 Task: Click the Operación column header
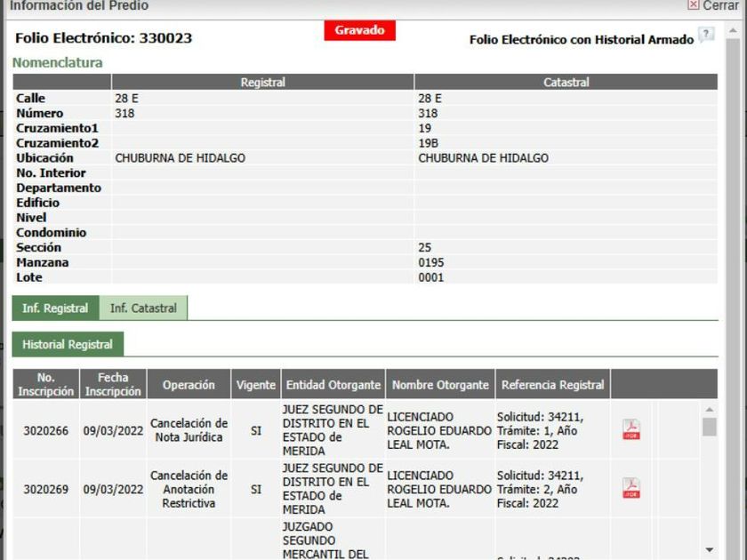(x=189, y=384)
